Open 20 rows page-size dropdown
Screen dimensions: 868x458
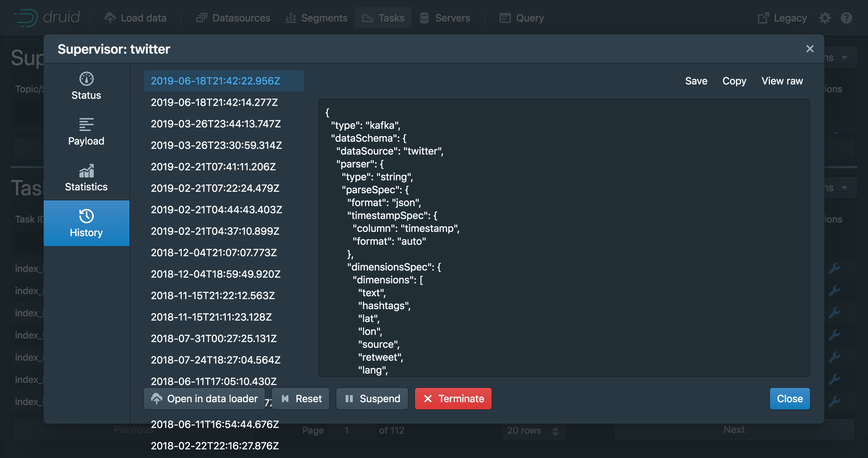533,431
